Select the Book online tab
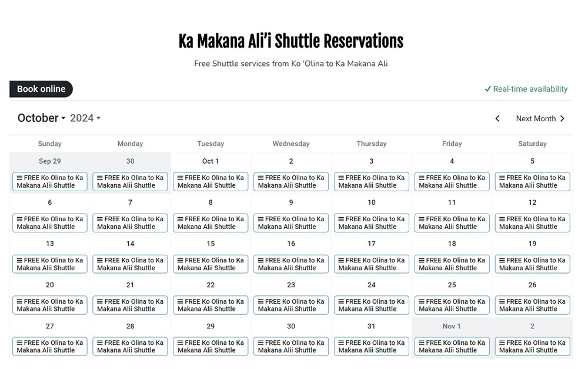 41,89
